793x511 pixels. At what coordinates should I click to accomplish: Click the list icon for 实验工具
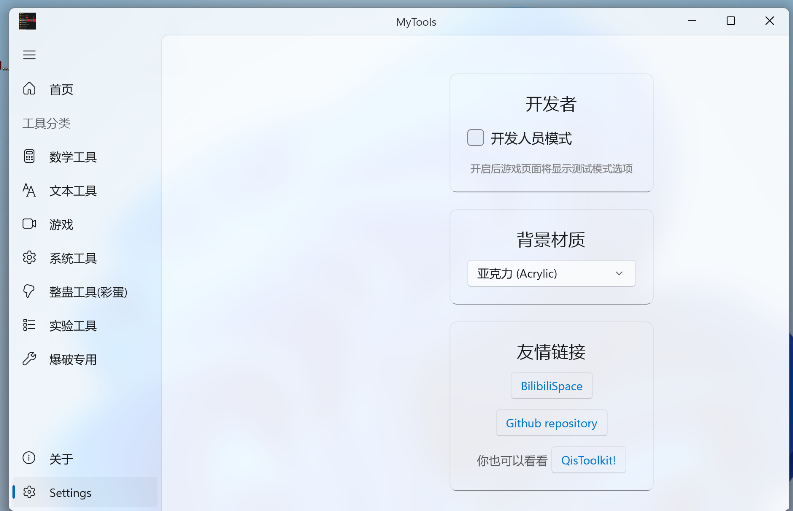[29, 325]
